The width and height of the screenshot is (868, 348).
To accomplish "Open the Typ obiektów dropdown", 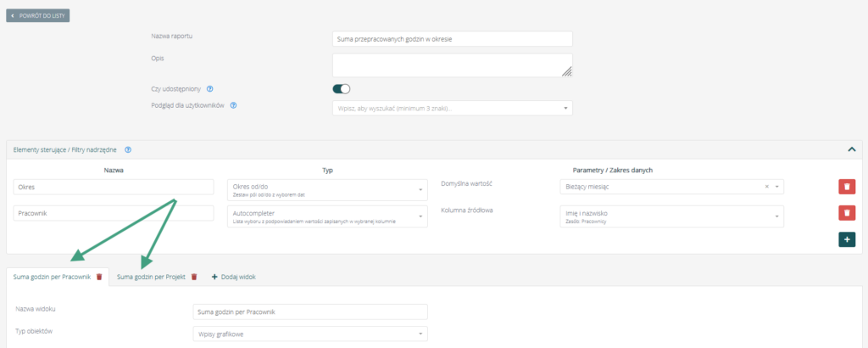I will click(310, 334).
